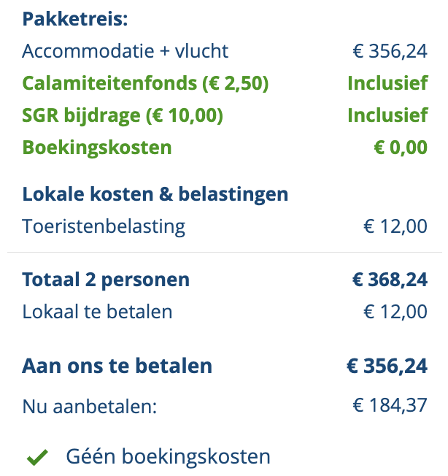
Task: Click the Lokaal te betalen label
Action: (98, 312)
